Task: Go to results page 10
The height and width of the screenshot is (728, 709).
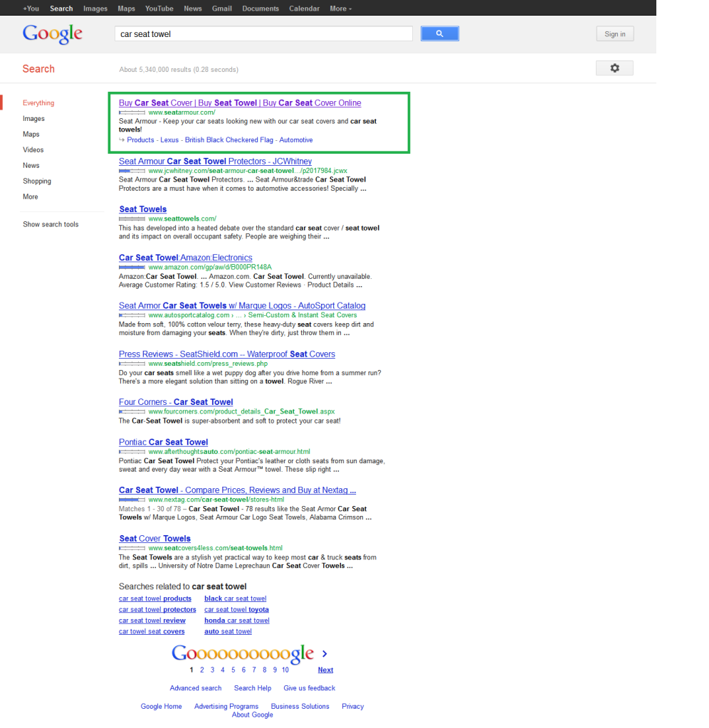Action: tap(285, 670)
